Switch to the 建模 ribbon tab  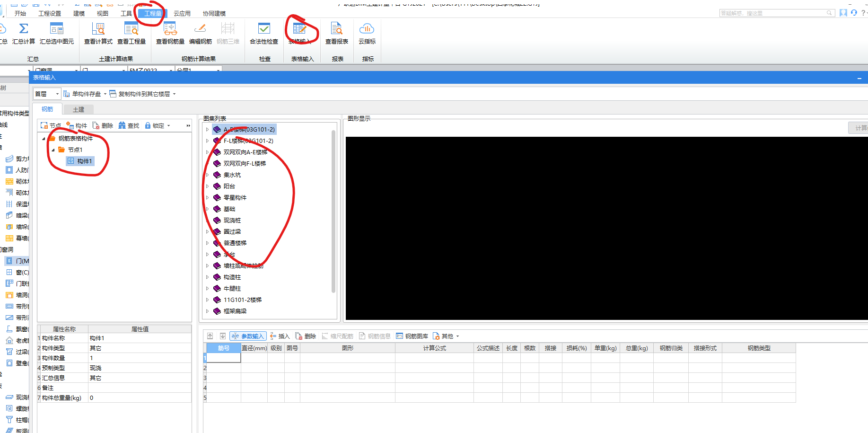point(79,13)
